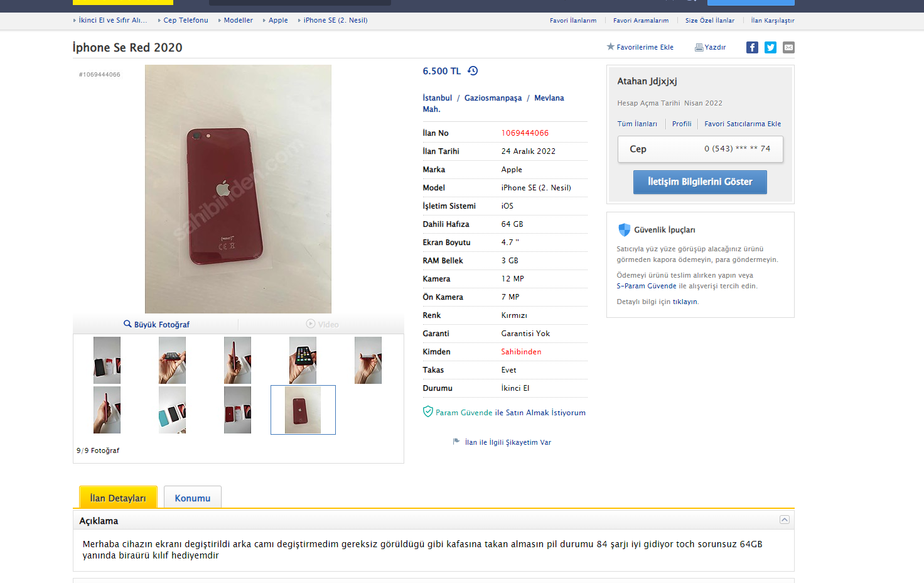Open Büyük Fotoğraf magnifier view

pyautogui.click(x=127, y=324)
